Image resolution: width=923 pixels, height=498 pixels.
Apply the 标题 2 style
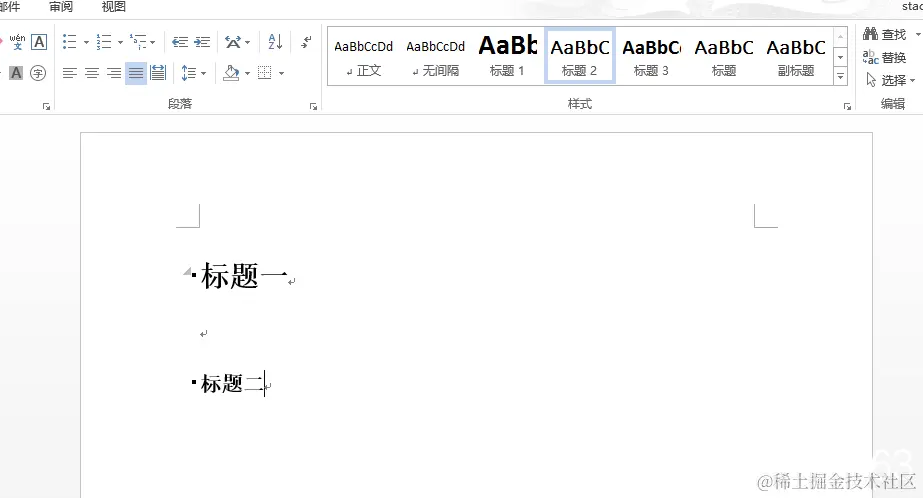coord(580,57)
